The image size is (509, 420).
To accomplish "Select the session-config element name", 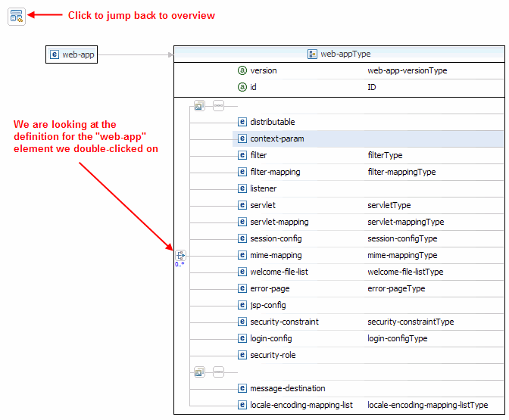I will 276,238.
